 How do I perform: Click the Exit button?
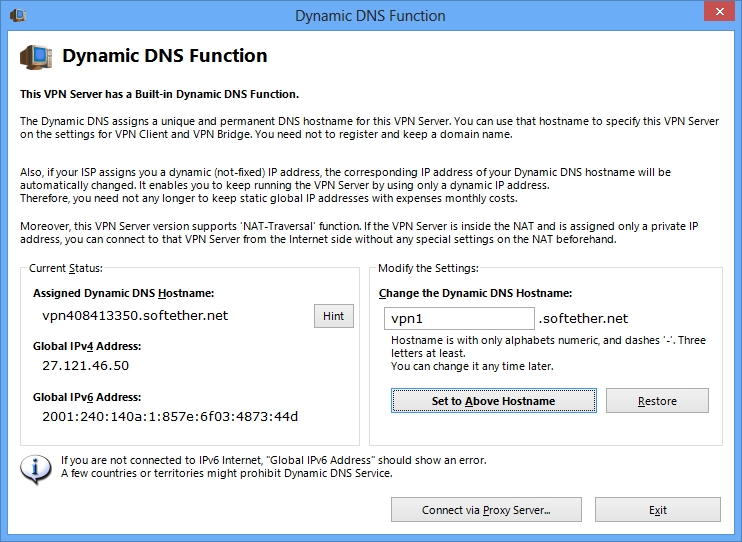click(658, 510)
